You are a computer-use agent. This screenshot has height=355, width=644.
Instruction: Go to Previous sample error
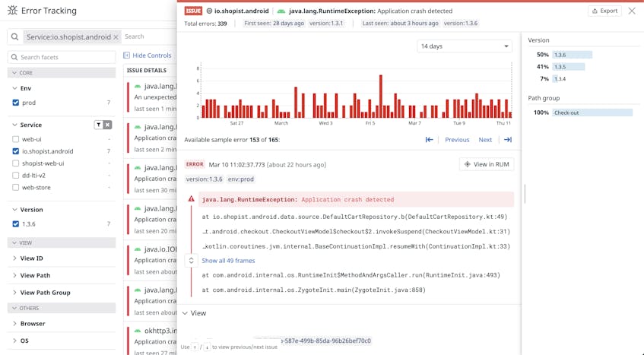(457, 140)
